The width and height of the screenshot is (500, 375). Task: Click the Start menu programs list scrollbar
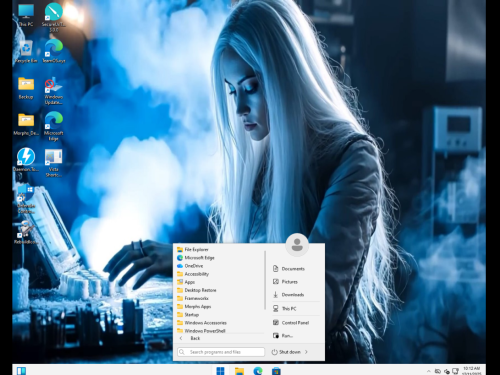coord(265,280)
